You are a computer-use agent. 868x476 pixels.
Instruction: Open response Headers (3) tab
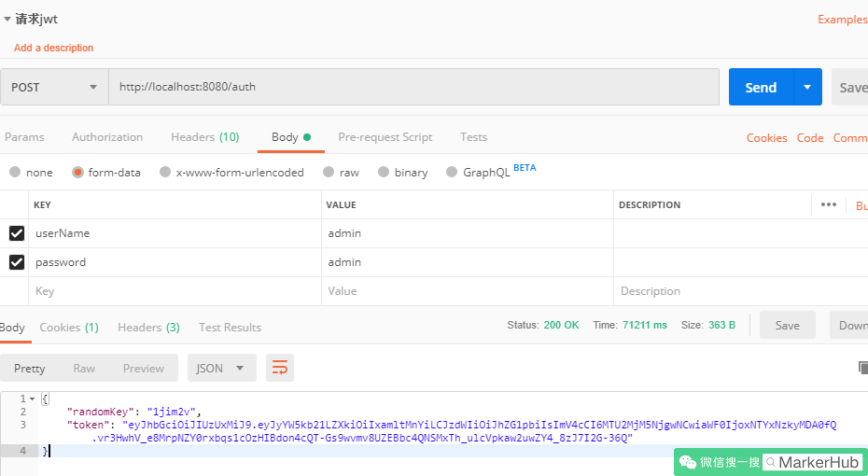pos(149,327)
